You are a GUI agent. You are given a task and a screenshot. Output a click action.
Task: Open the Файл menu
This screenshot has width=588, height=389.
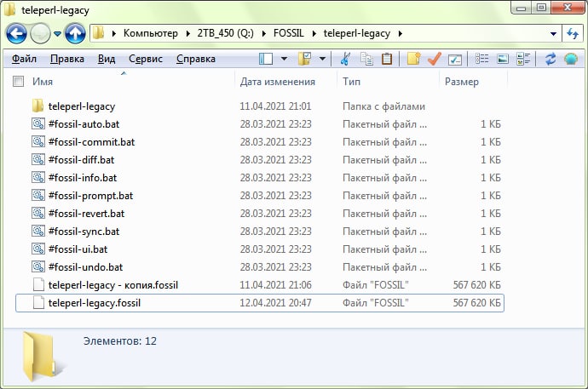(24, 59)
